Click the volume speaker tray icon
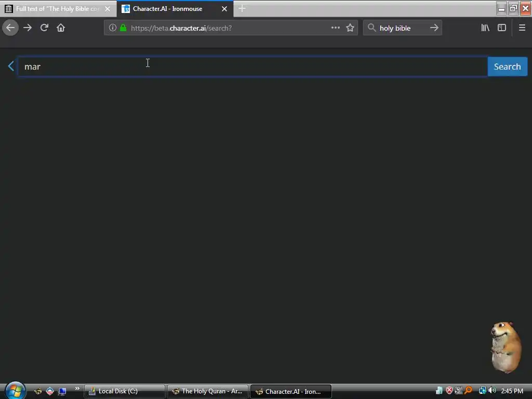This screenshot has height=399, width=532. [x=491, y=391]
